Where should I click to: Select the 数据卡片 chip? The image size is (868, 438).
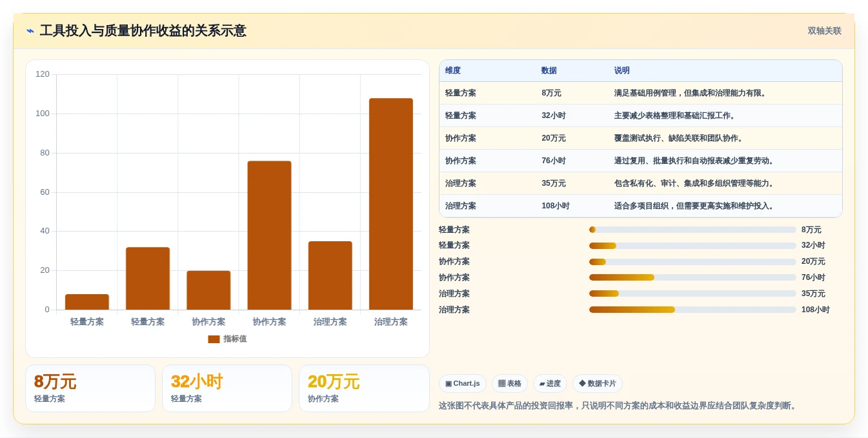click(x=598, y=384)
